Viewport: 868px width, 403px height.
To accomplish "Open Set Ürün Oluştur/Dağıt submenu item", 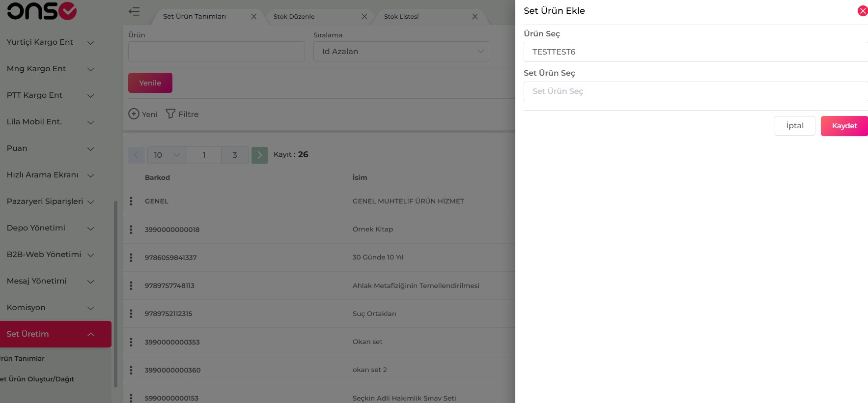I will click(x=37, y=379).
